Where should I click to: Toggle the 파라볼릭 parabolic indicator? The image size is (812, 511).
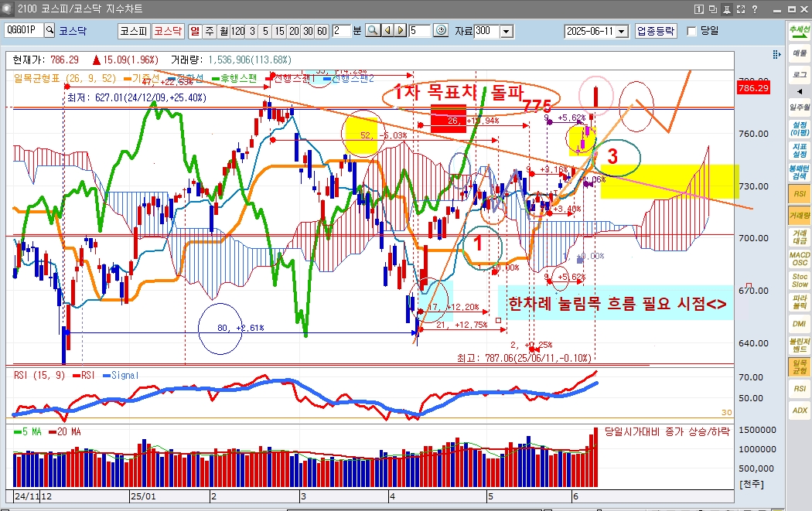coord(800,302)
